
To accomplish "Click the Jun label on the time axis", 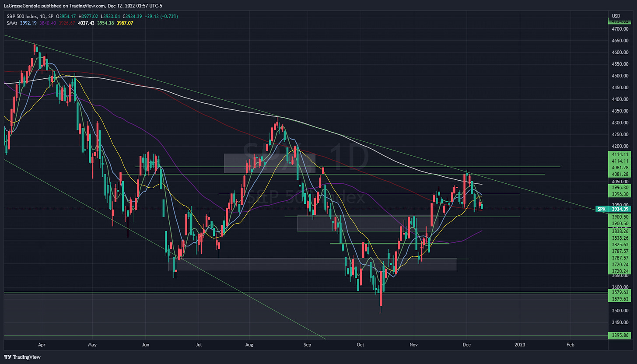I will point(146,345).
